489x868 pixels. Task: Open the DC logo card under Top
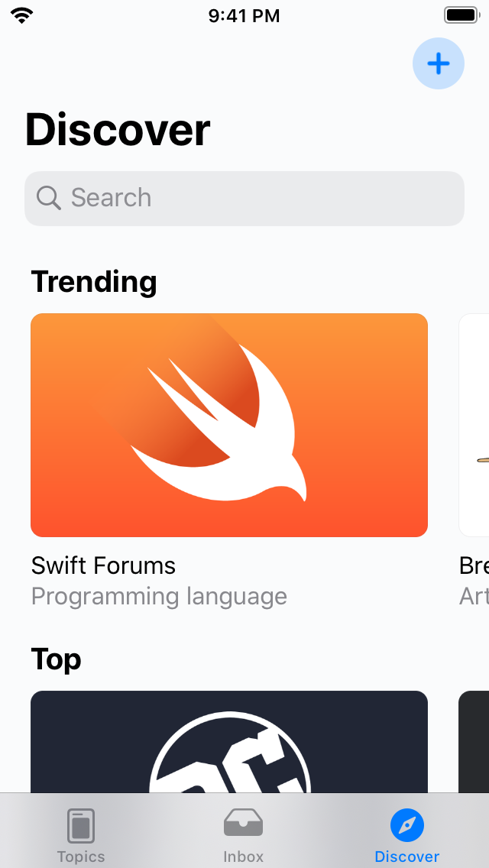click(x=229, y=741)
